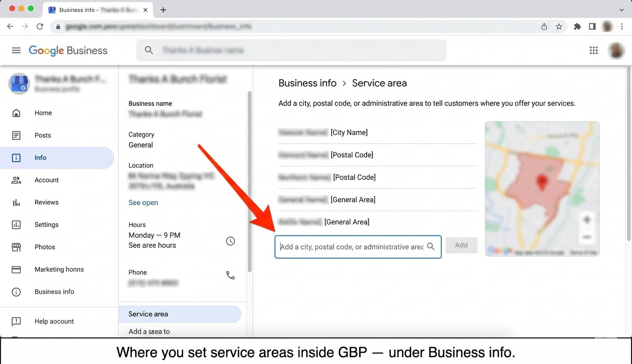Click the Info sidebar icon
This screenshot has width=632, height=364.
point(16,158)
